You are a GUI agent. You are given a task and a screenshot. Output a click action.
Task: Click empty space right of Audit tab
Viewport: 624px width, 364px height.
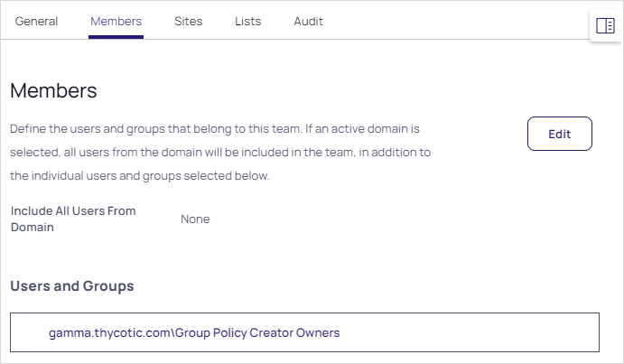pyautogui.click(x=452, y=21)
